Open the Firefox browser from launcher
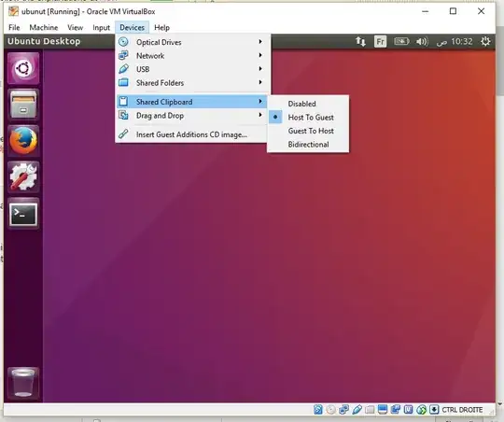Image resolution: width=504 pixels, height=422 pixels. click(23, 141)
